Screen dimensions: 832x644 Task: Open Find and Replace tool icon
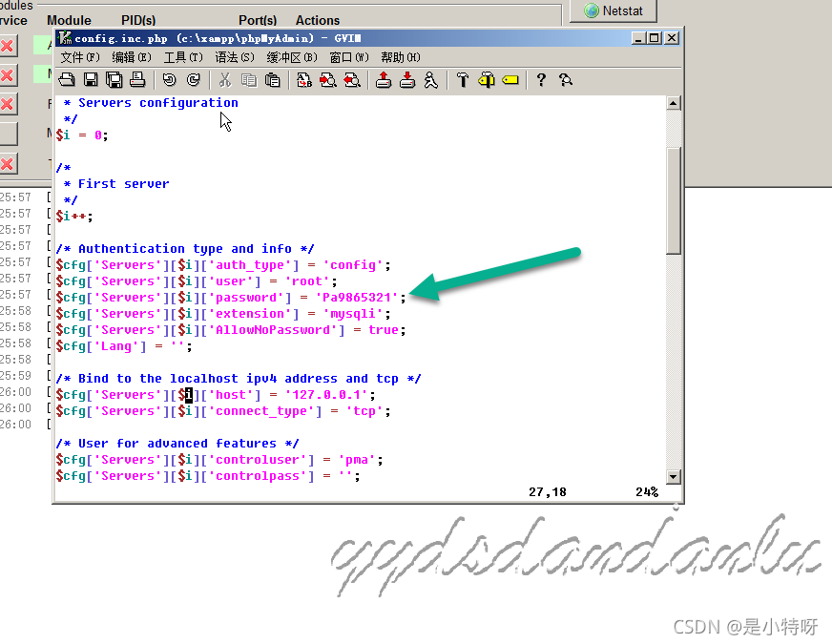(x=304, y=79)
